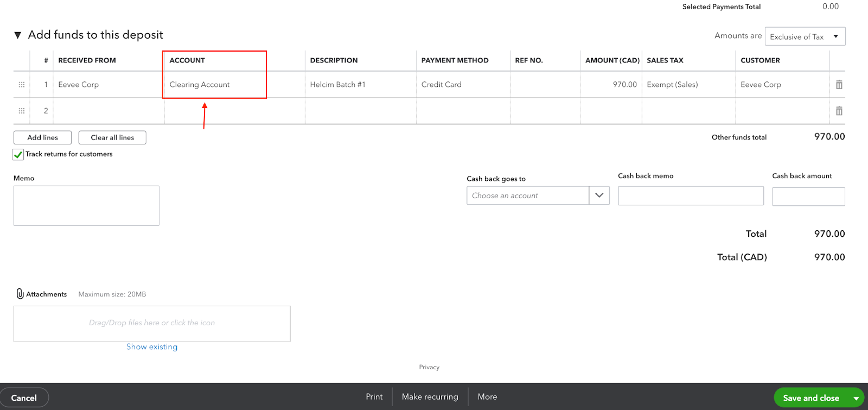Click the Received From cell in row 2
The width and height of the screenshot is (868, 410).
(108, 111)
